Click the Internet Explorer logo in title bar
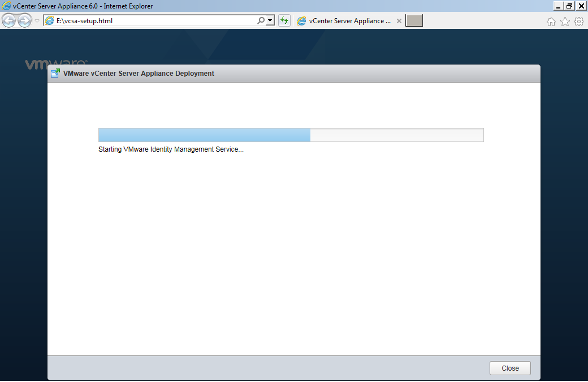 (x=6, y=6)
